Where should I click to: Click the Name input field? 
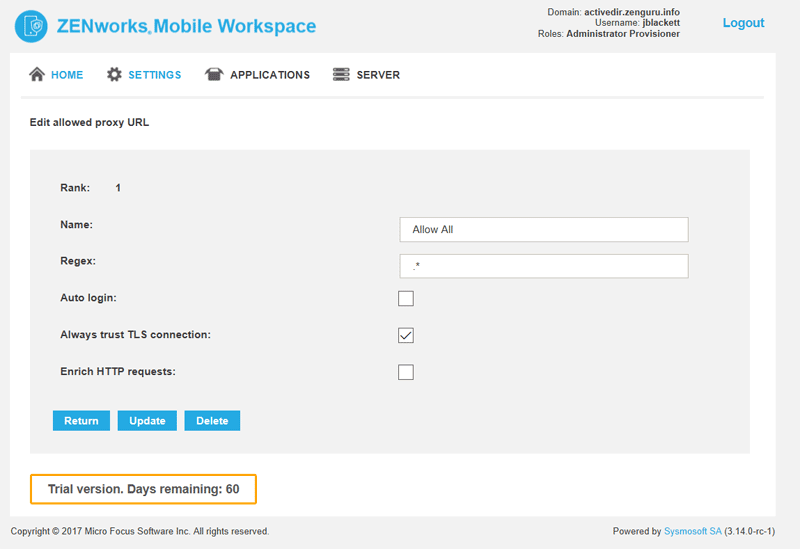(544, 230)
